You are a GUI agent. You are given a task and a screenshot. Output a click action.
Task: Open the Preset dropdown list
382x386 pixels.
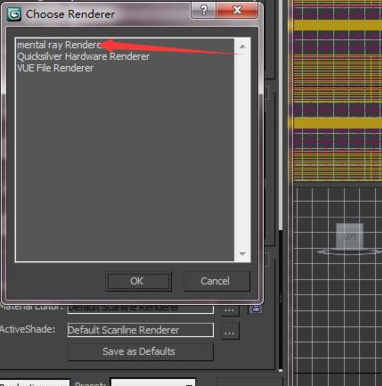point(153,383)
